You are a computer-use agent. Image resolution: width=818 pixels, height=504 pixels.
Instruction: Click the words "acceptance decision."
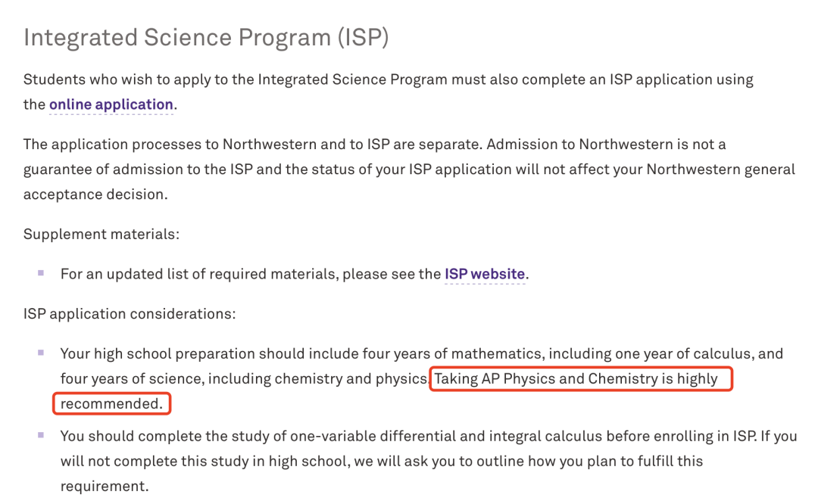point(95,194)
